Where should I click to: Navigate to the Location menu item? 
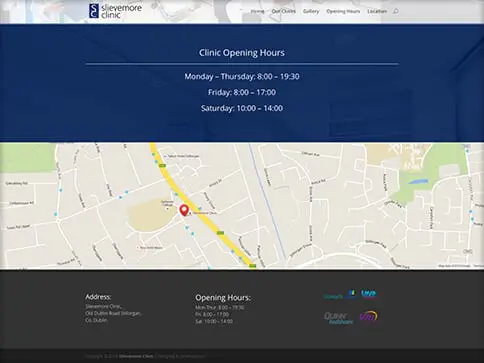(377, 11)
